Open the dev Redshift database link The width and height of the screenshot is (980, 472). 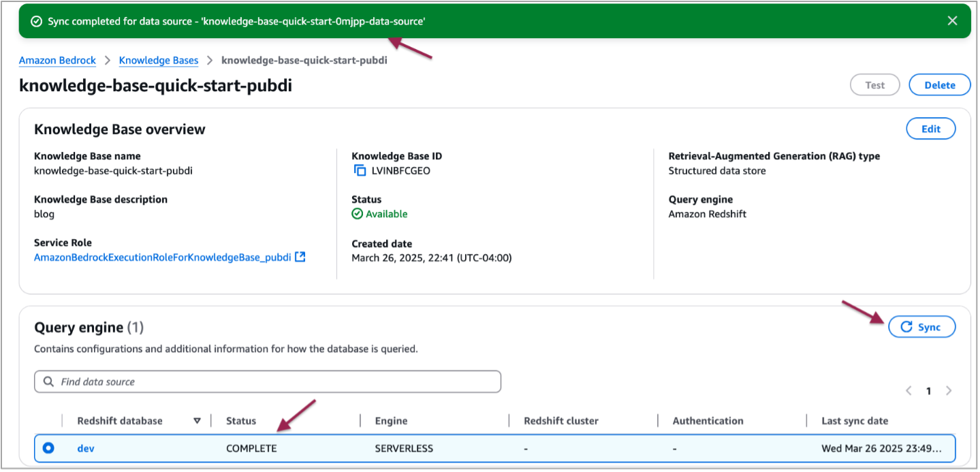click(85, 448)
